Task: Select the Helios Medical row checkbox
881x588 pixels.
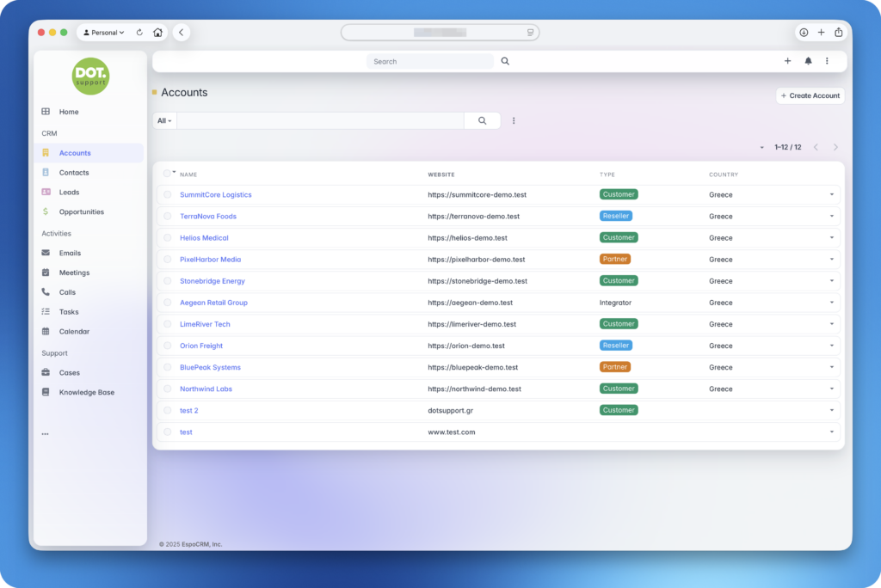Action: click(168, 237)
